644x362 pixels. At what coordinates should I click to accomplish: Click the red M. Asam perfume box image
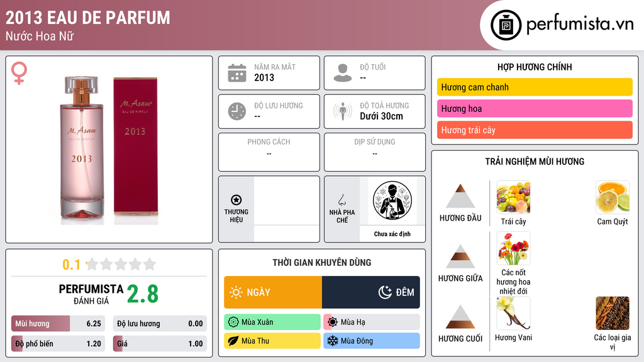coord(136,146)
